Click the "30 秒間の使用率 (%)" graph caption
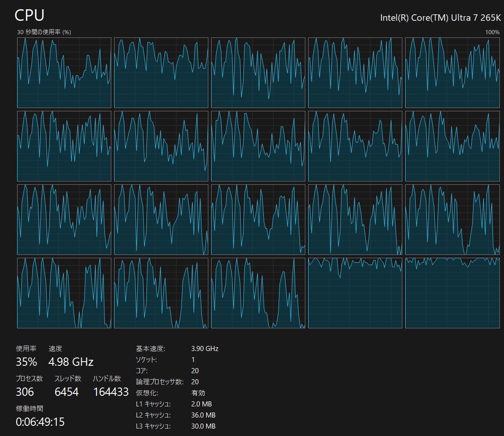The image size is (504, 436). [x=44, y=32]
